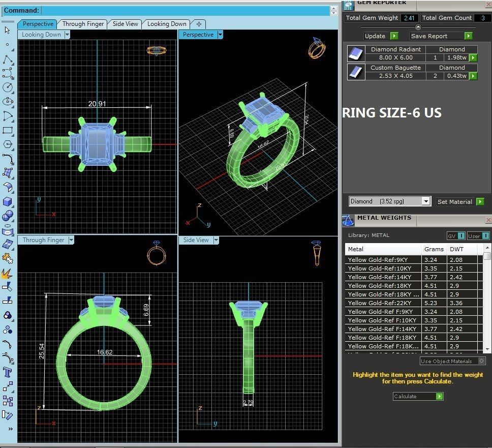Click the Custom Baguette gem thumbnail
The width and height of the screenshot is (492, 448).
point(356,72)
